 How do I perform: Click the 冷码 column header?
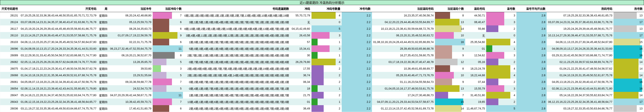coord(307,9)
